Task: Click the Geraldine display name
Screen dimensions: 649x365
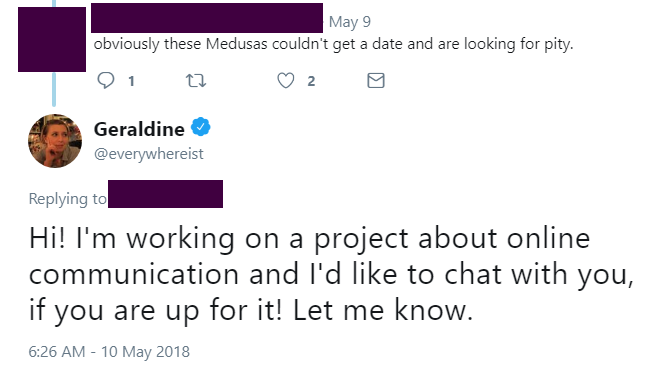Action: (139, 129)
